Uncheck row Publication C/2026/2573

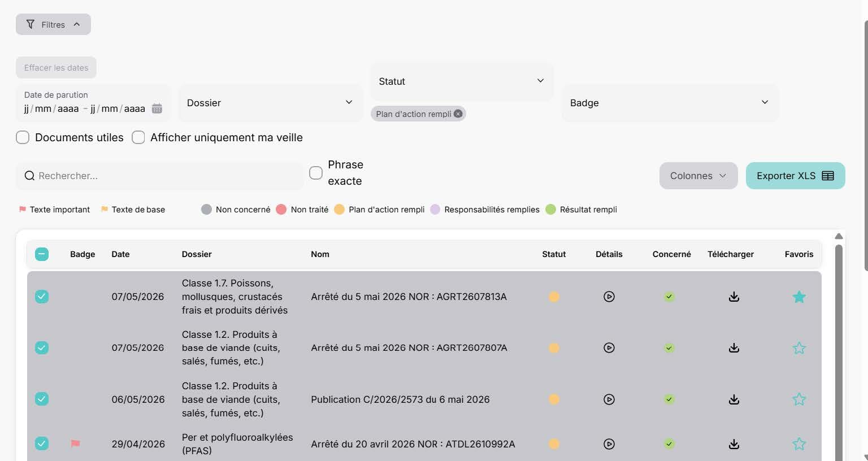pos(42,399)
